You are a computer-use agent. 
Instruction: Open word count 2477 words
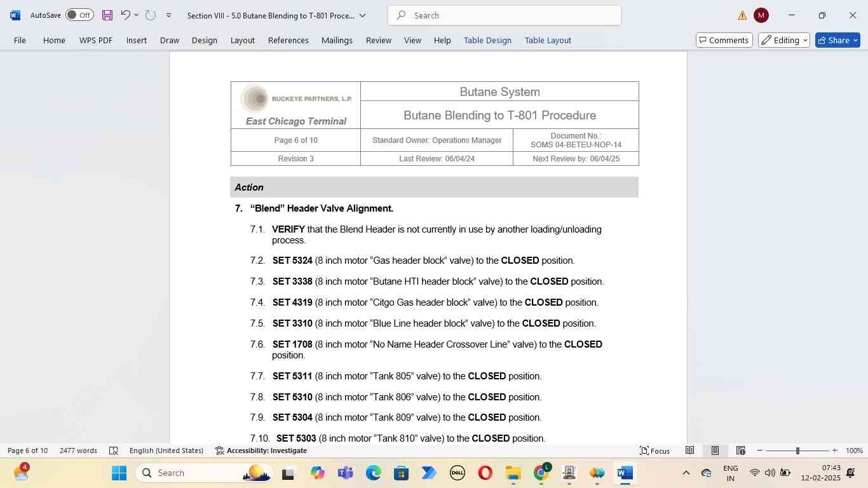click(78, 451)
